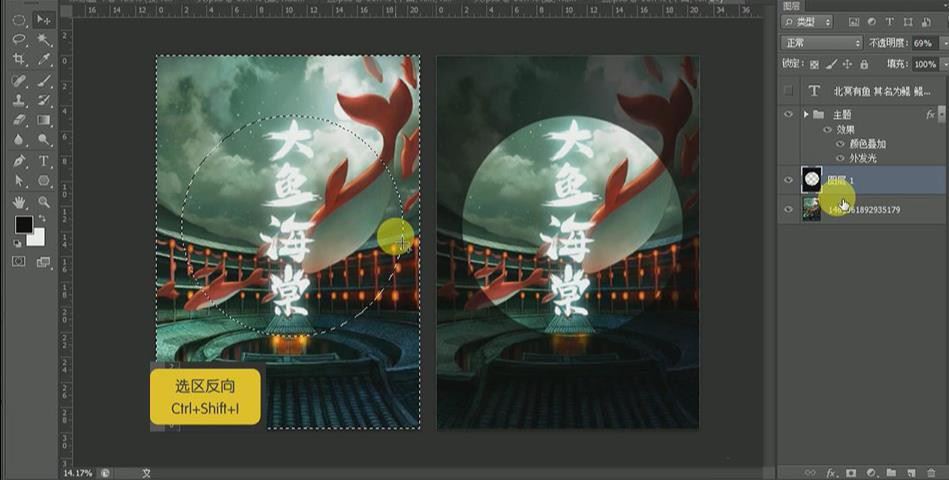Create a new layer group
Viewport: 949px width, 480px height.
pos(891,472)
